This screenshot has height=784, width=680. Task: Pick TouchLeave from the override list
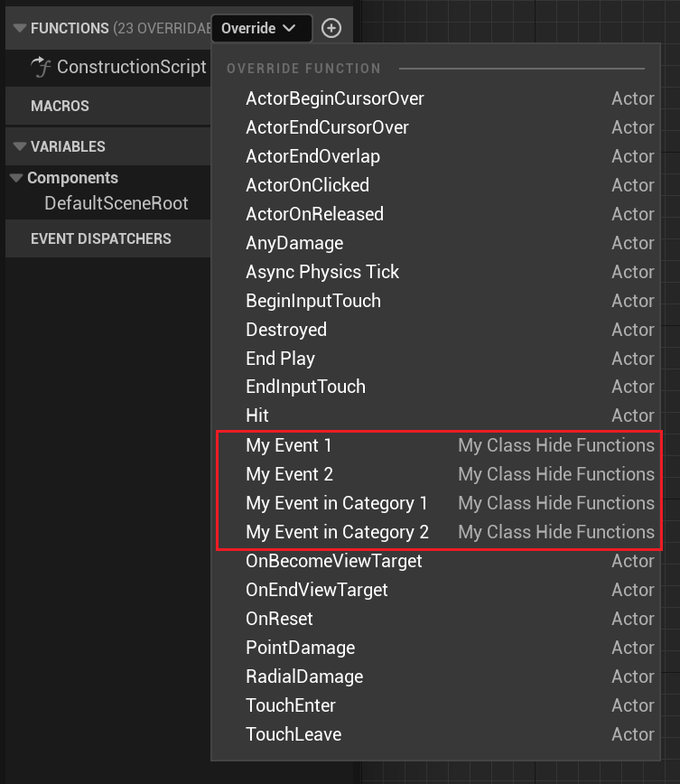coord(293,734)
